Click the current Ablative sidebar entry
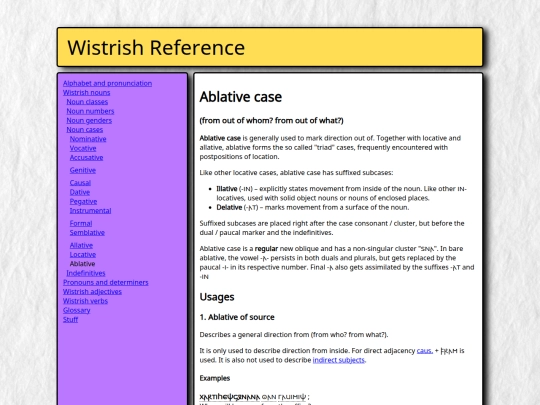 (82, 264)
